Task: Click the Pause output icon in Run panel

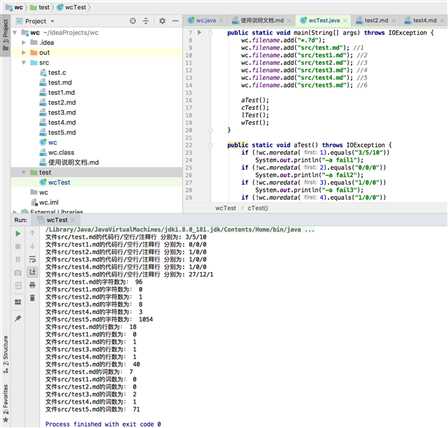Action: (x=18, y=260)
